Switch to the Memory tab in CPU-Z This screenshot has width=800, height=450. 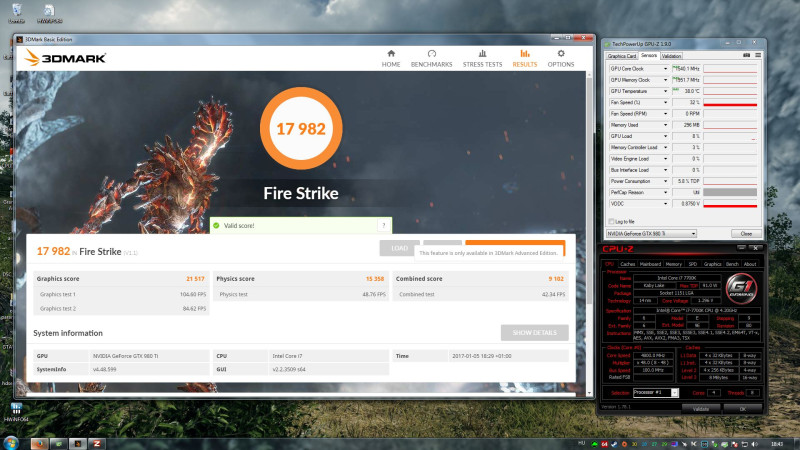pyautogui.click(x=673, y=264)
